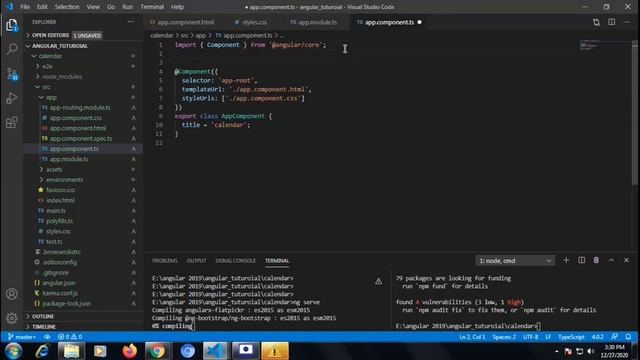Open the Terminal menu
This screenshot has width=640, height=360.
(x=152, y=7)
